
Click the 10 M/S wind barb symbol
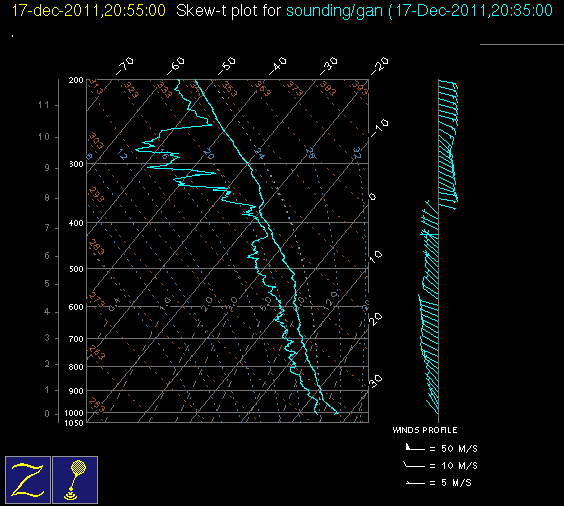[414, 465]
